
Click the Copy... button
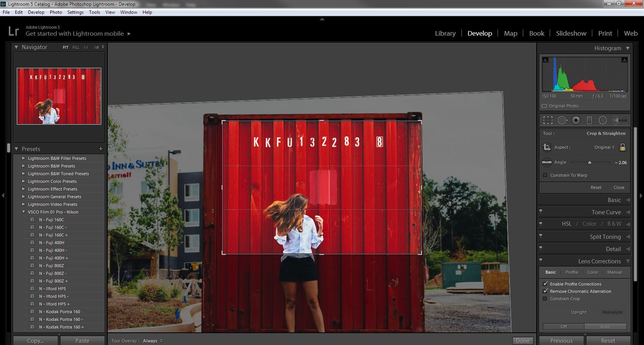tap(36, 340)
